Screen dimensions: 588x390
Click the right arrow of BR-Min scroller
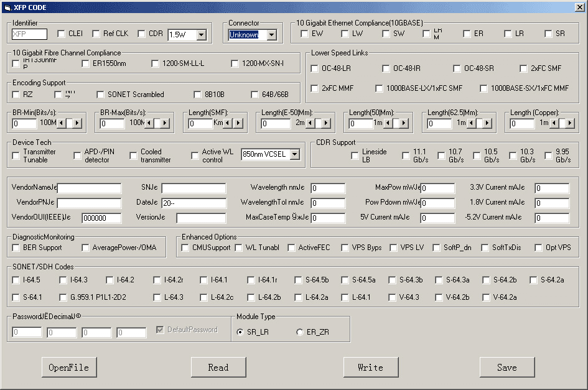[77, 123]
